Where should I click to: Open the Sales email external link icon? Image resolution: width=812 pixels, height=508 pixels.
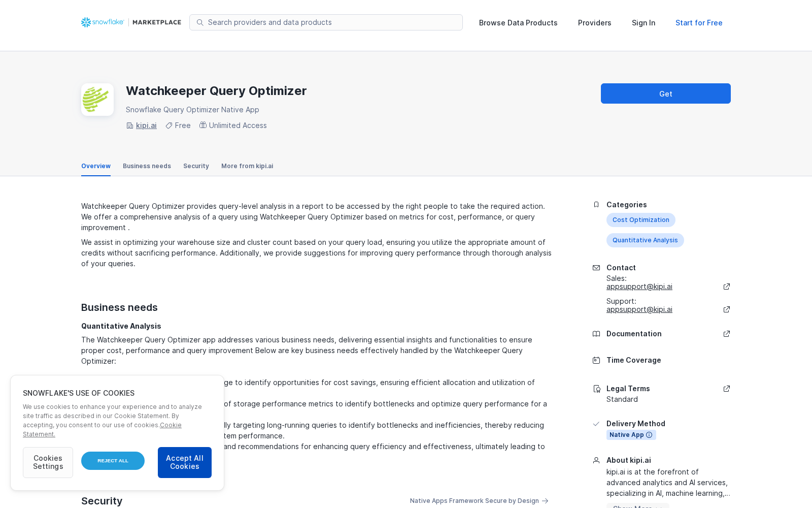pos(727,287)
